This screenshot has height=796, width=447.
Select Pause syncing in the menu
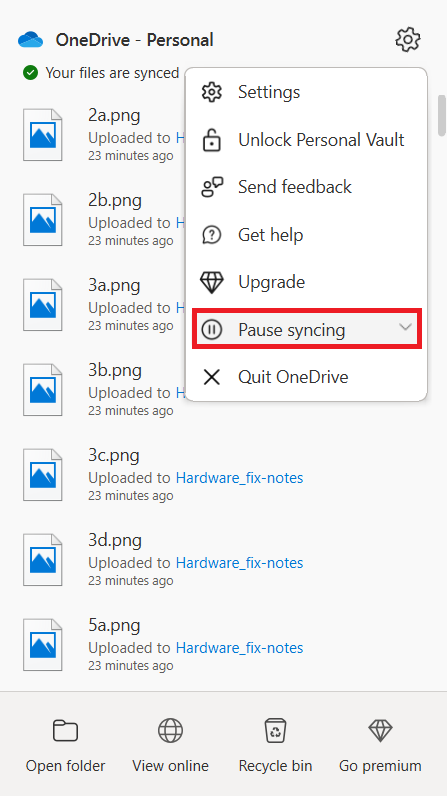coord(306,330)
